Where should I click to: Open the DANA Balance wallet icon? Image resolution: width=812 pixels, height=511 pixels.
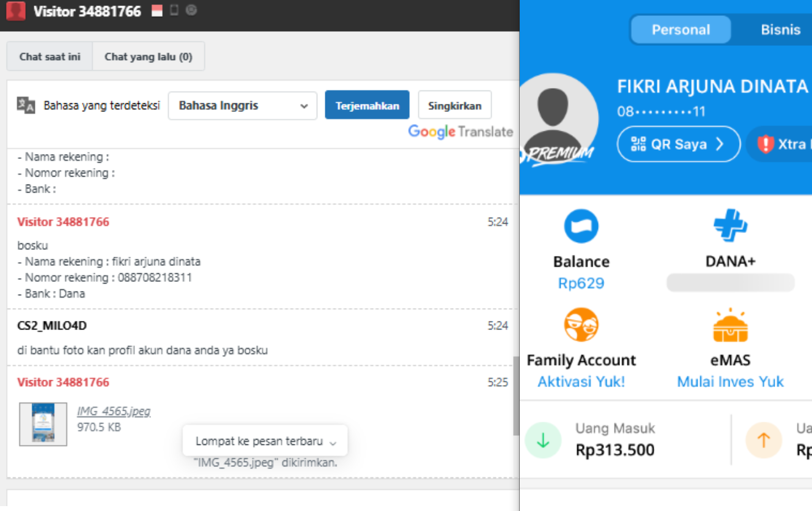pos(581,226)
